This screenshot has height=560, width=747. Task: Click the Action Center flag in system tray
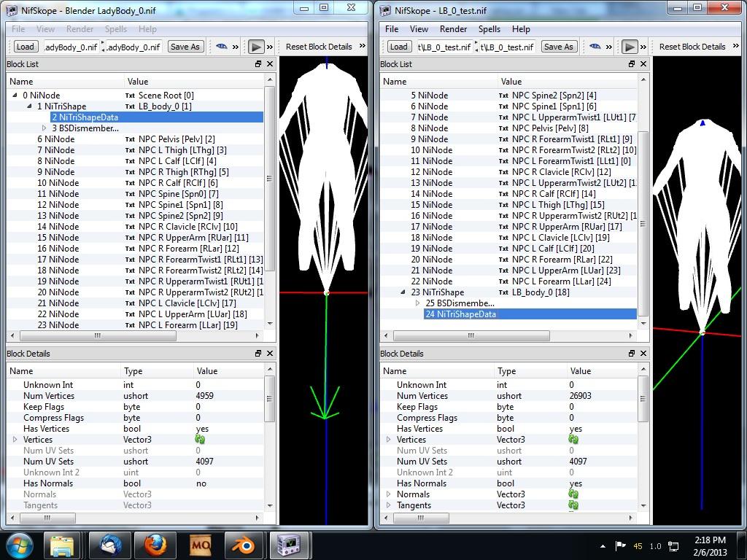[620, 546]
